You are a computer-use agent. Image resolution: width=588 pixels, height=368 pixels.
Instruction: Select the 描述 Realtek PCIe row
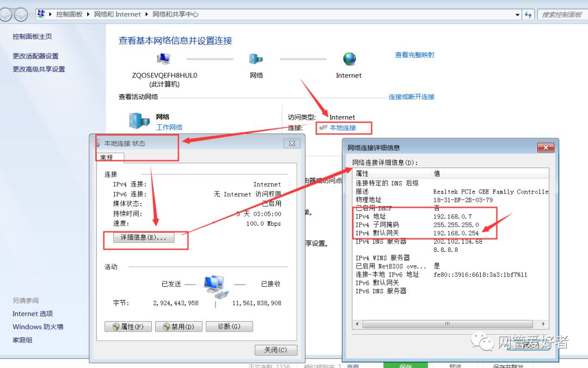pyautogui.click(x=450, y=191)
